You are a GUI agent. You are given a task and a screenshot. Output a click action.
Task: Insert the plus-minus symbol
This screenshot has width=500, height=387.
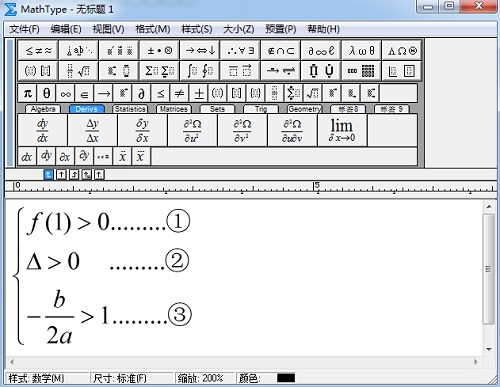199,93
